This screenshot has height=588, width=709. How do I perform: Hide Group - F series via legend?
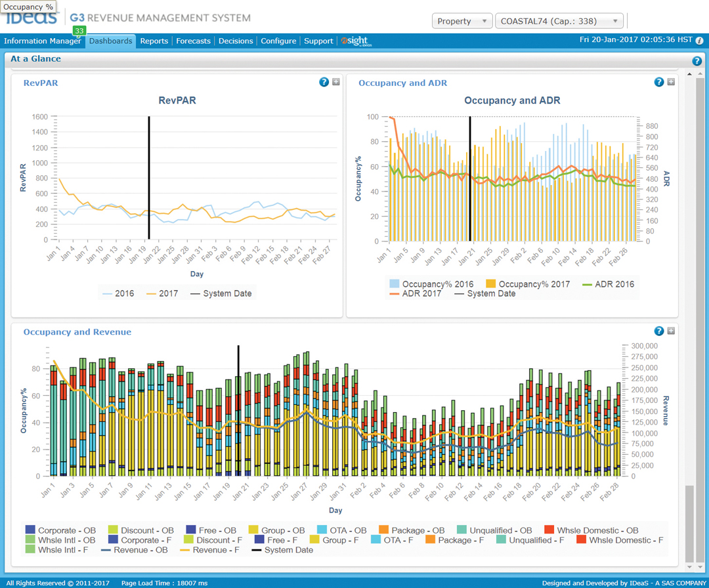tap(335, 540)
